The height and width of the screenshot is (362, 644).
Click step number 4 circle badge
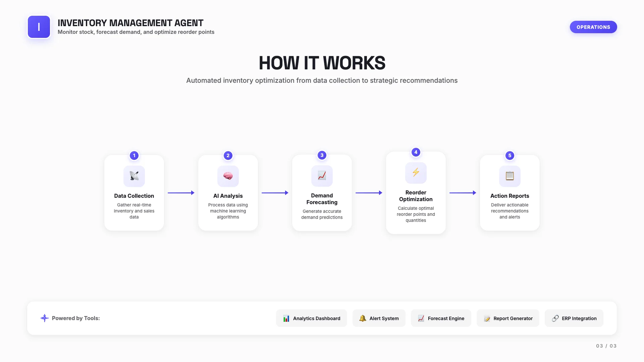[416, 152]
